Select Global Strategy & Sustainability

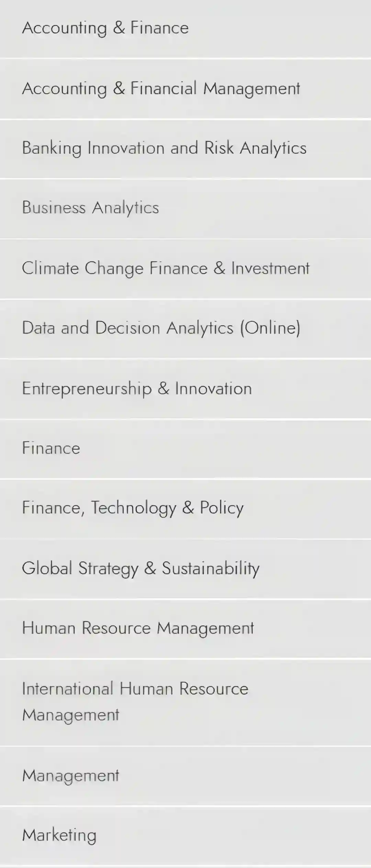point(140,568)
